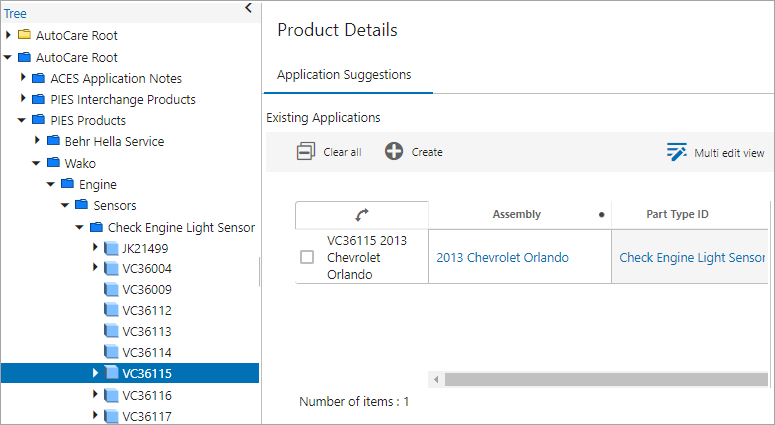Click the VC36112 product cube icon

[x=111, y=310]
